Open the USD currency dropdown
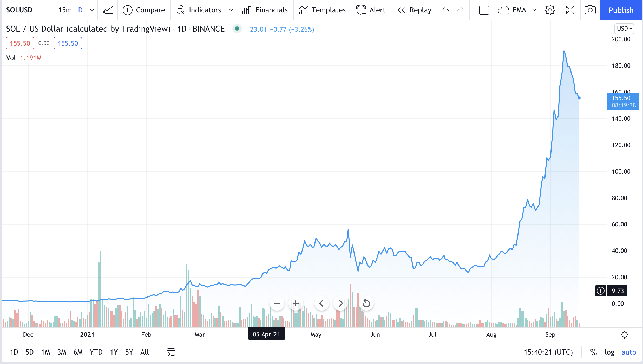Image resolution: width=643 pixels, height=364 pixels. (x=624, y=29)
